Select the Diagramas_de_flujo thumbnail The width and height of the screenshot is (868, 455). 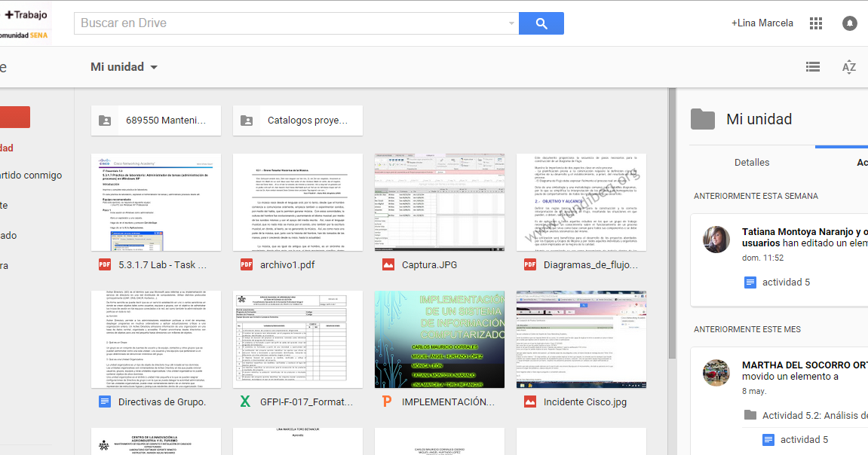(x=581, y=203)
